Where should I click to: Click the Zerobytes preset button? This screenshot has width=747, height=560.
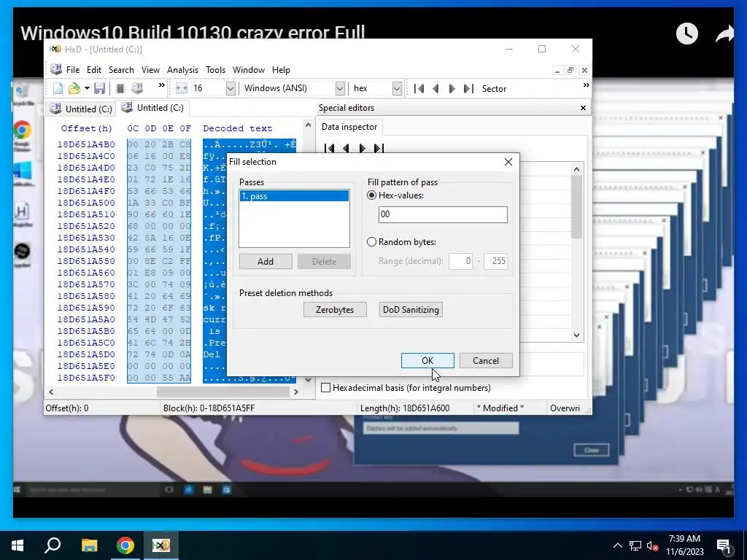[335, 309]
